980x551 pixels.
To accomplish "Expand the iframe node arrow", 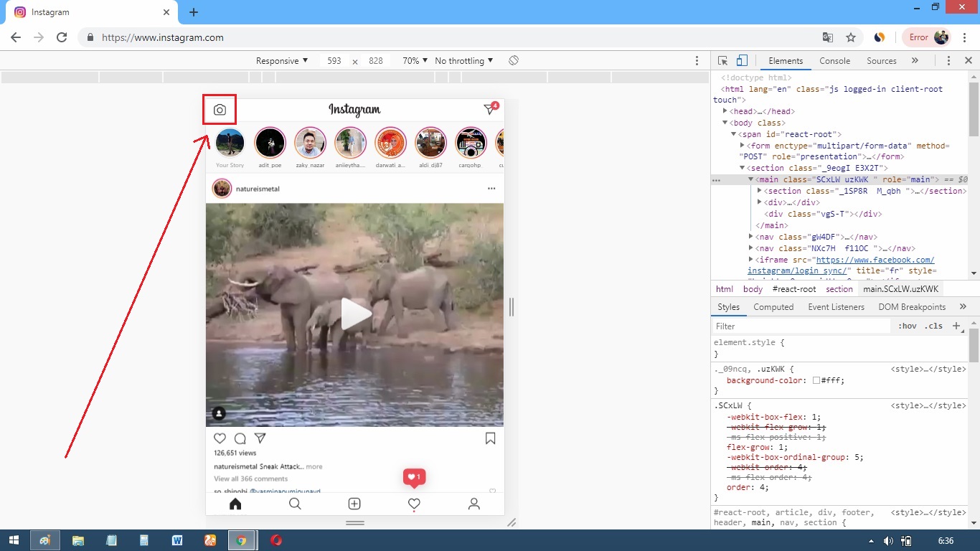I will click(751, 260).
